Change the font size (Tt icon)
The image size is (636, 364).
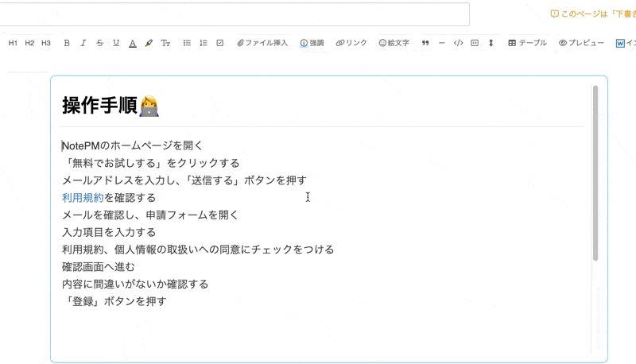(x=165, y=43)
